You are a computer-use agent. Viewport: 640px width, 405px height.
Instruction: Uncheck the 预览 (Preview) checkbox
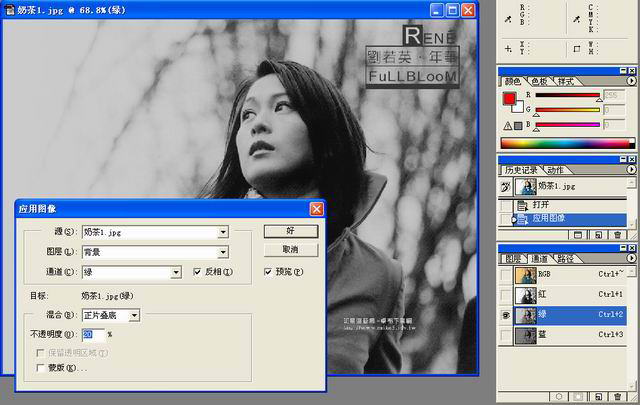point(268,271)
